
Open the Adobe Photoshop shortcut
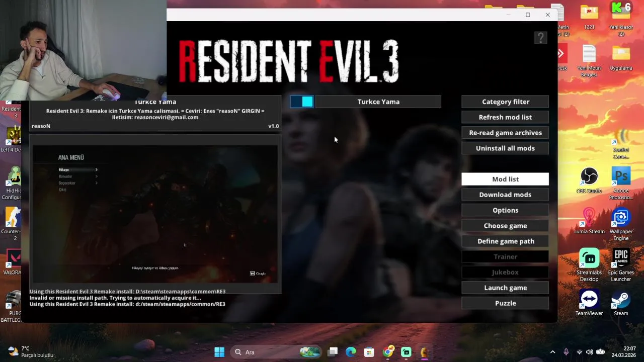tap(621, 184)
